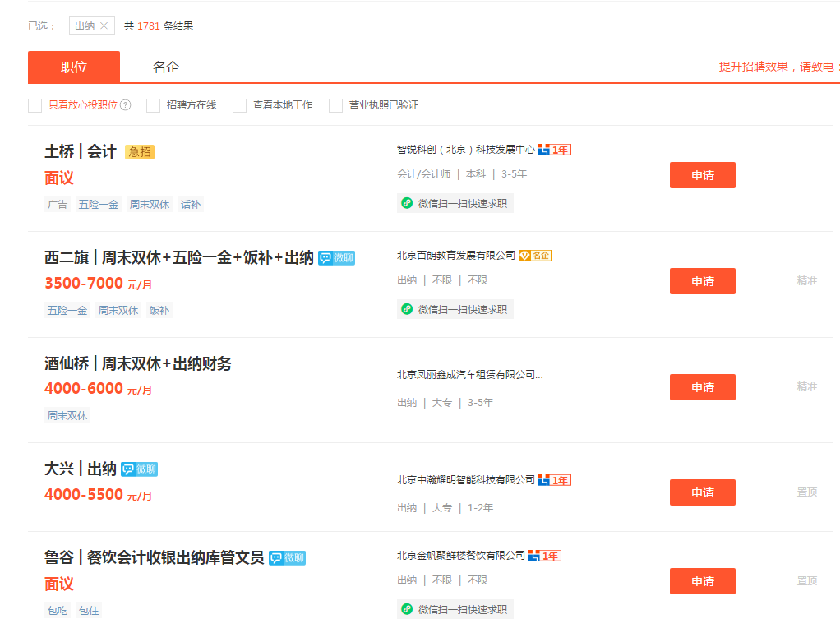Switch to the 职位 tab
The width and height of the screenshot is (840, 633).
click(x=74, y=67)
